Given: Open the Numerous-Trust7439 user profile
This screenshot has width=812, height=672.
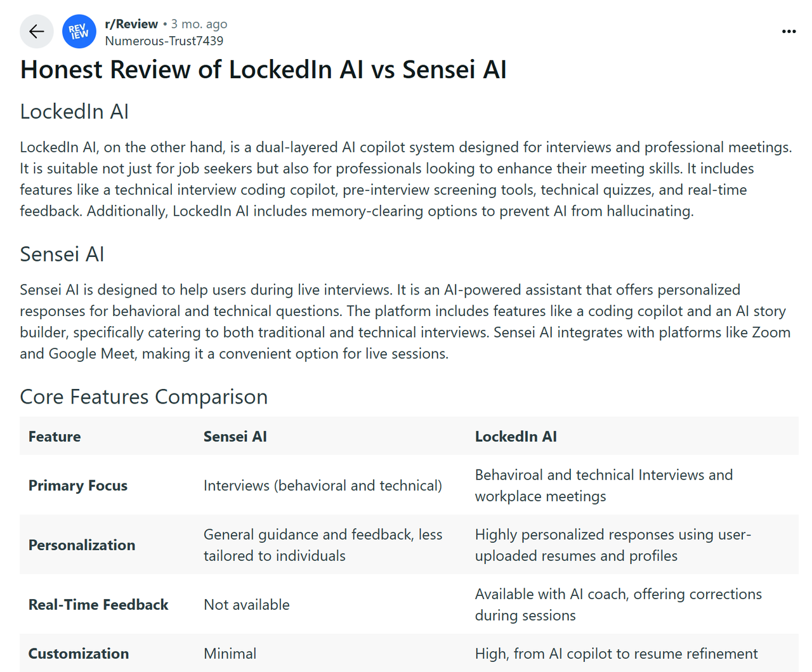Looking at the screenshot, I should (164, 41).
